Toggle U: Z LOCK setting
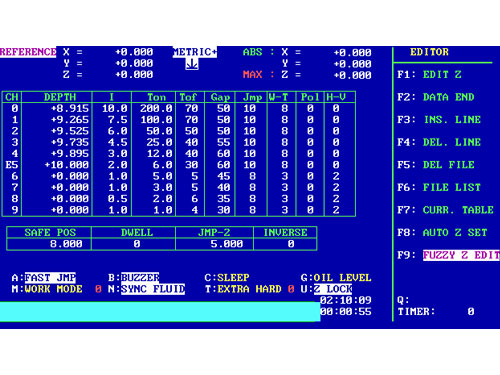The image size is (500, 375). [x=326, y=289]
